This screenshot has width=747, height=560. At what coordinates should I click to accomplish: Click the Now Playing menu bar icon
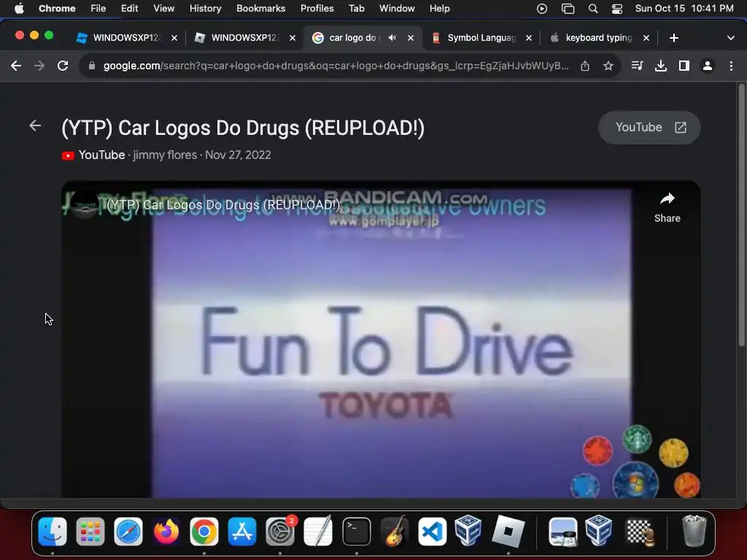click(x=542, y=8)
